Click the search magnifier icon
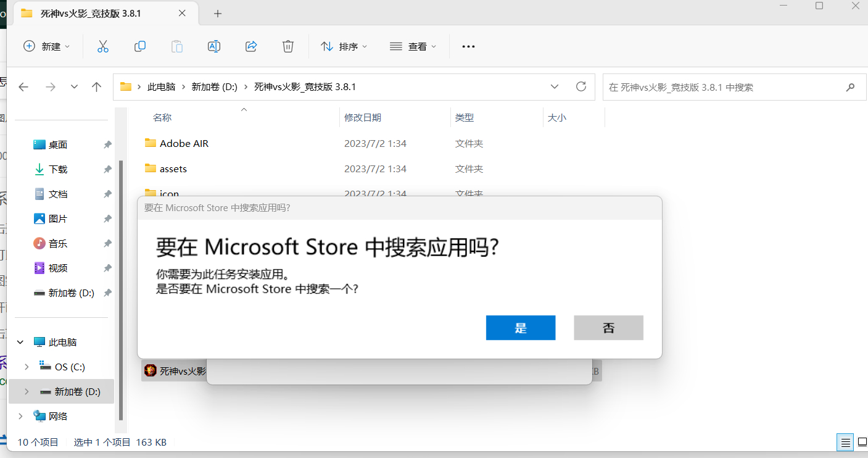The width and height of the screenshot is (868, 458). [x=851, y=87]
